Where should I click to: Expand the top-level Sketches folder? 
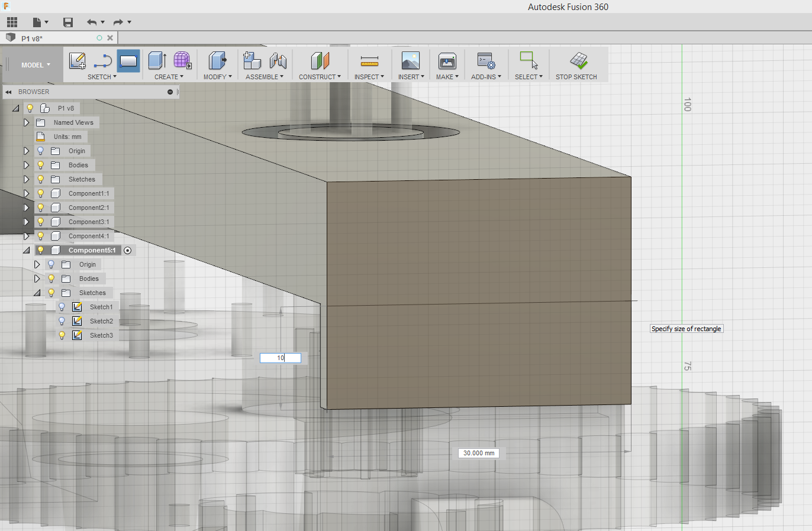pos(26,179)
